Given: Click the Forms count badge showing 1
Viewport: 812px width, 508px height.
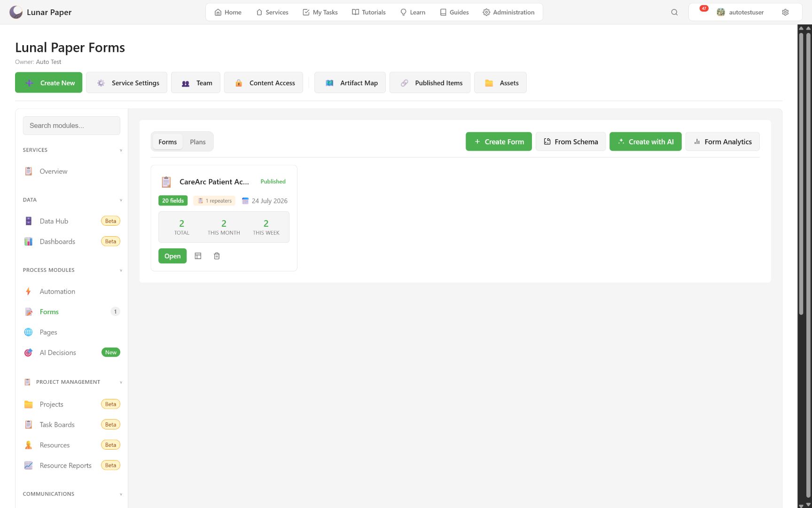Looking at the screenshot, I should click(115, 312).
